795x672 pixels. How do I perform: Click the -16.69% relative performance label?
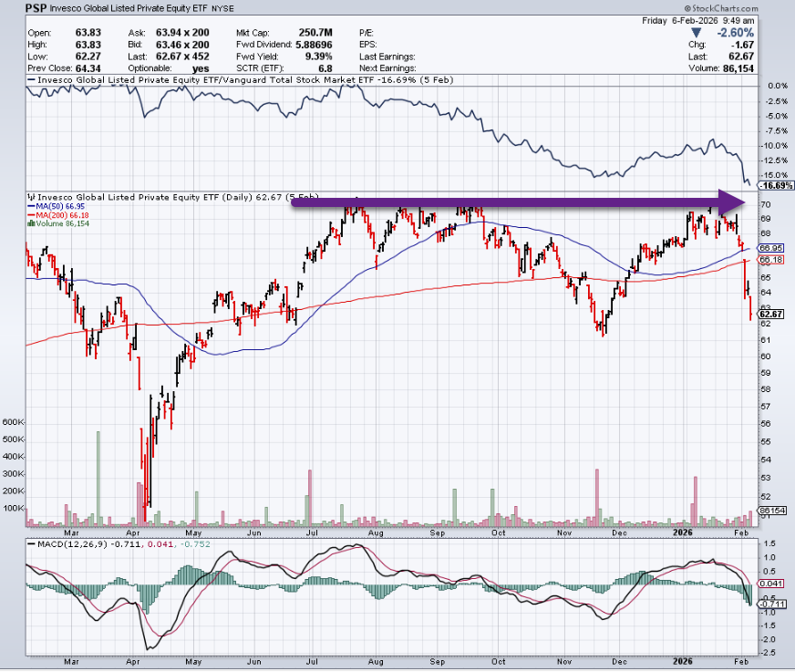tap(770, 186)
